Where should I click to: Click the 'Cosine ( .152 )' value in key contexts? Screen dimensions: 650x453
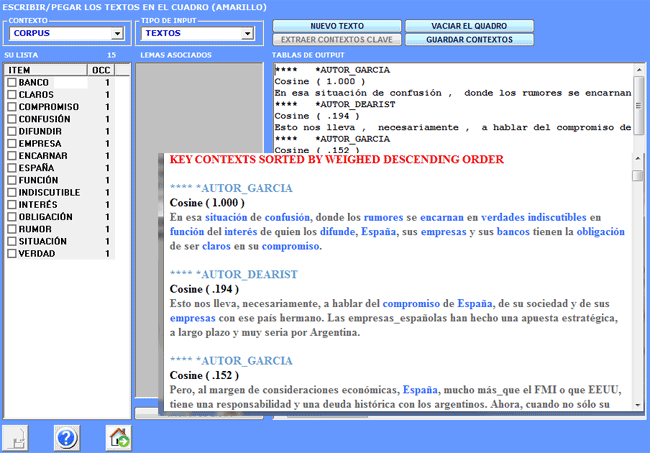[204, 375]
